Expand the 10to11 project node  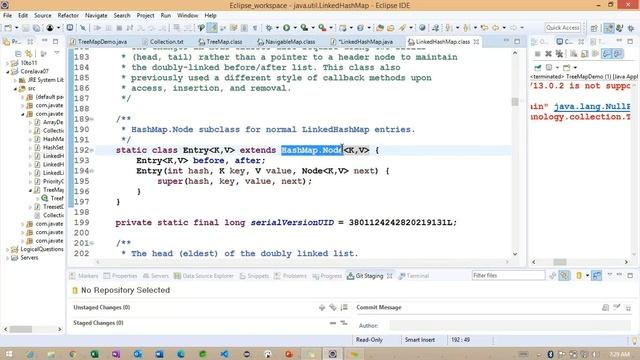pyautogui.click(x=8, y=63)
